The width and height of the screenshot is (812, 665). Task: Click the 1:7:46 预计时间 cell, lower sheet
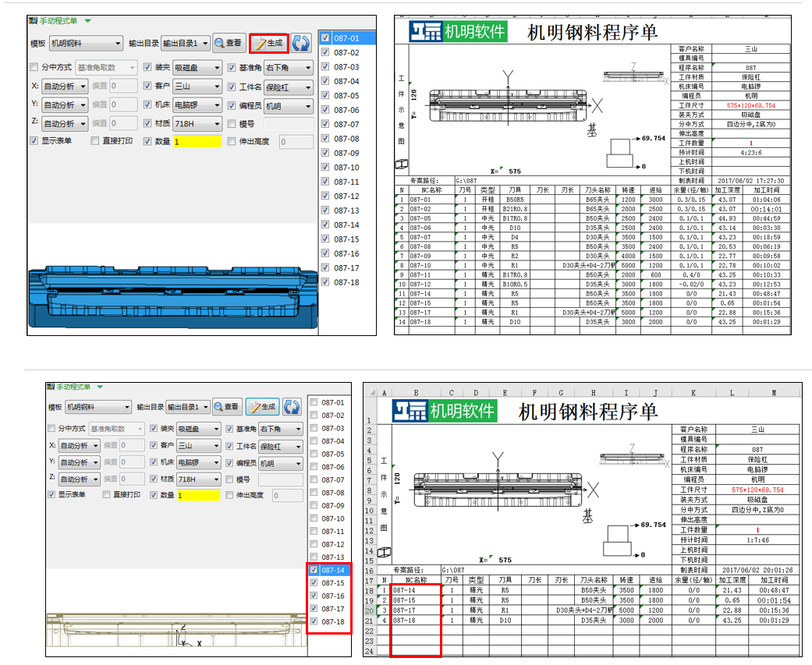pyautogui.click(x=757, y=540)
